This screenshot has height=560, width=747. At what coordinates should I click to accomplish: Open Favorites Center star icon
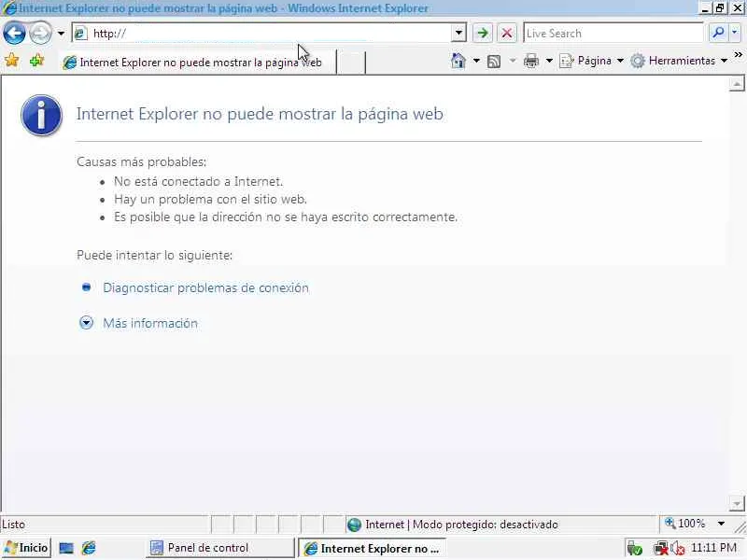click(x=12, y=61)
